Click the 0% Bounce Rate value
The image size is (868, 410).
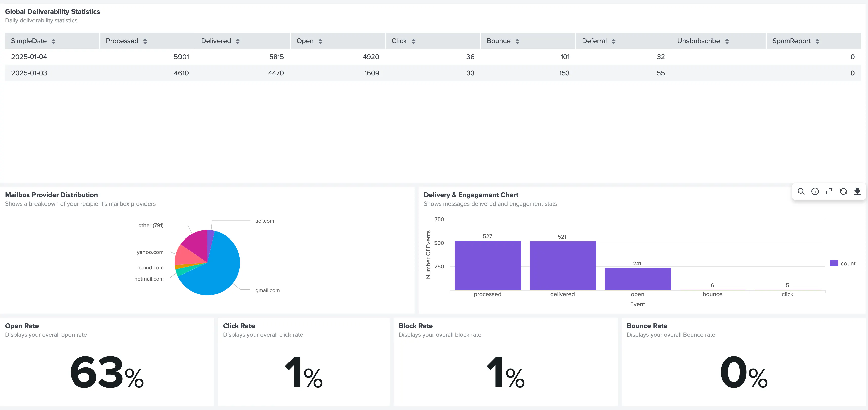[744, 372]
